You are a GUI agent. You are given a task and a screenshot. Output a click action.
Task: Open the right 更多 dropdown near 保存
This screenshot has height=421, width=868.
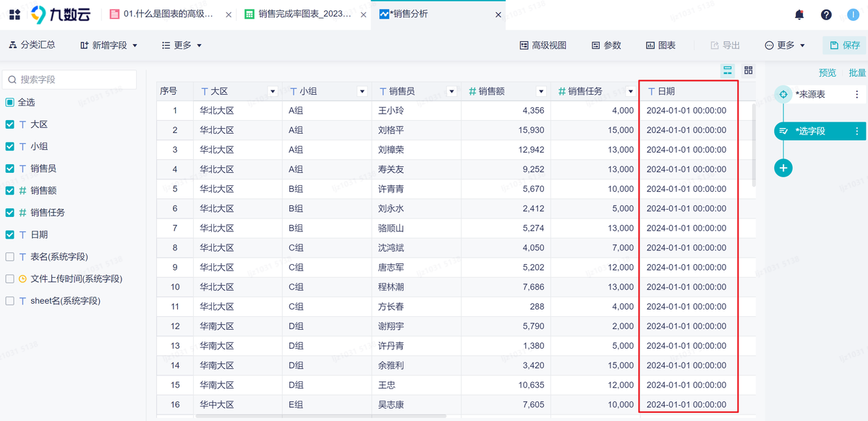tap(785, 45)
